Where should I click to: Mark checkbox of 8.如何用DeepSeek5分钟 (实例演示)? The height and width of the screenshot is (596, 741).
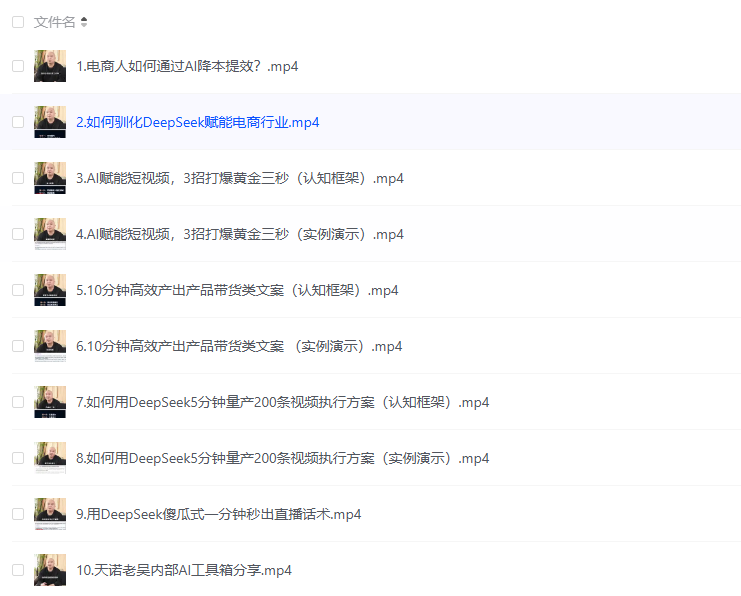18,458
